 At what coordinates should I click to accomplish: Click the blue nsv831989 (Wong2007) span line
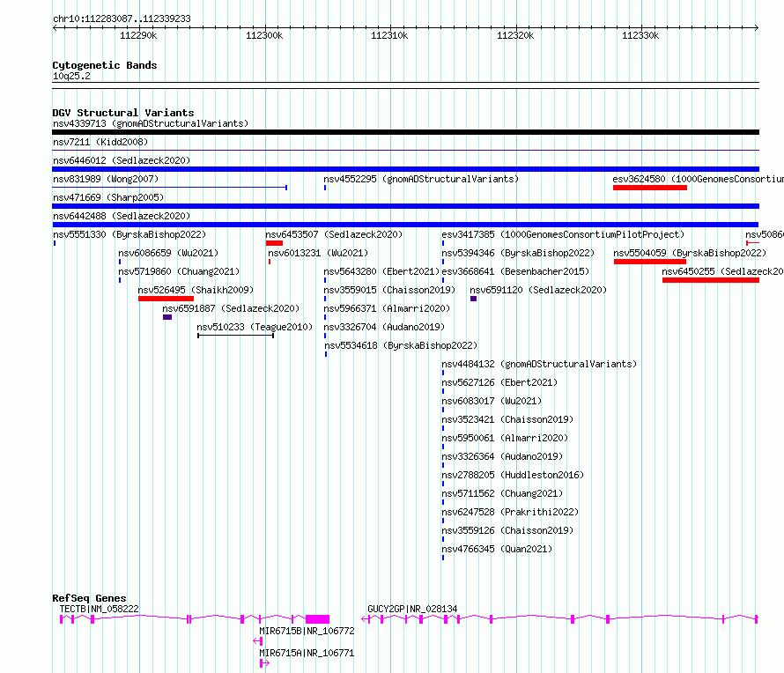coord(169,188)
